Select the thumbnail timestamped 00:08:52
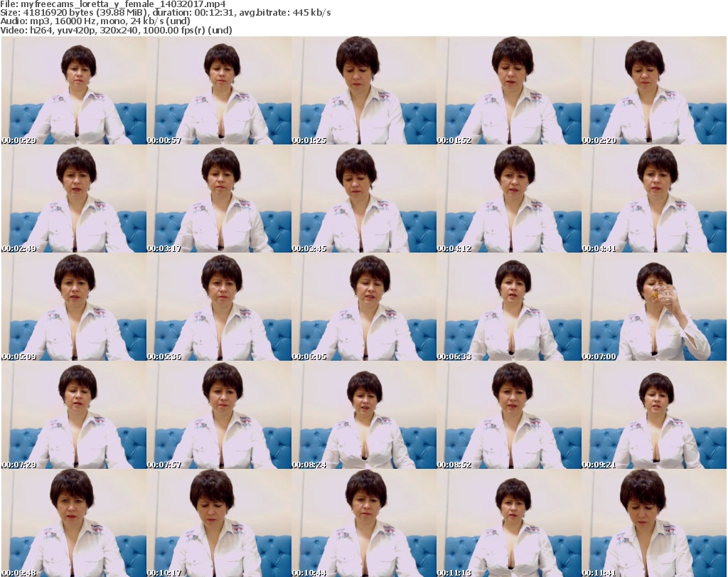Viewport: 728px width, 577px height. (509, 415)
